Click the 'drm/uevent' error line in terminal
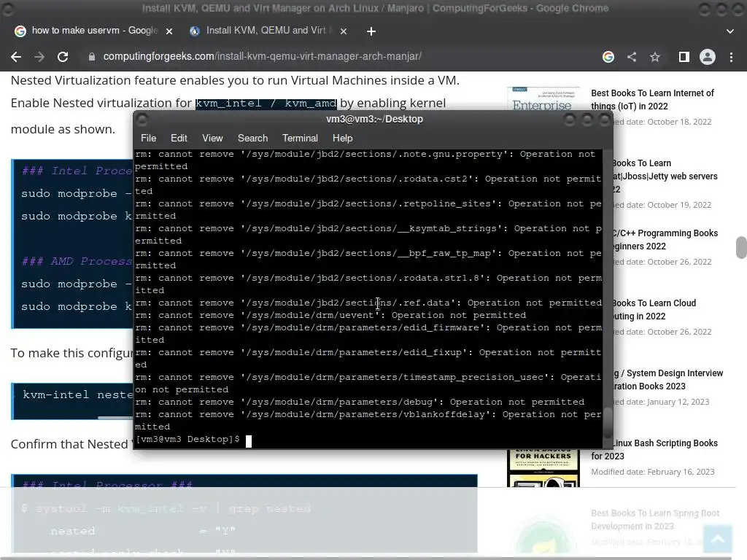The image size is (747, 560). 330,315
